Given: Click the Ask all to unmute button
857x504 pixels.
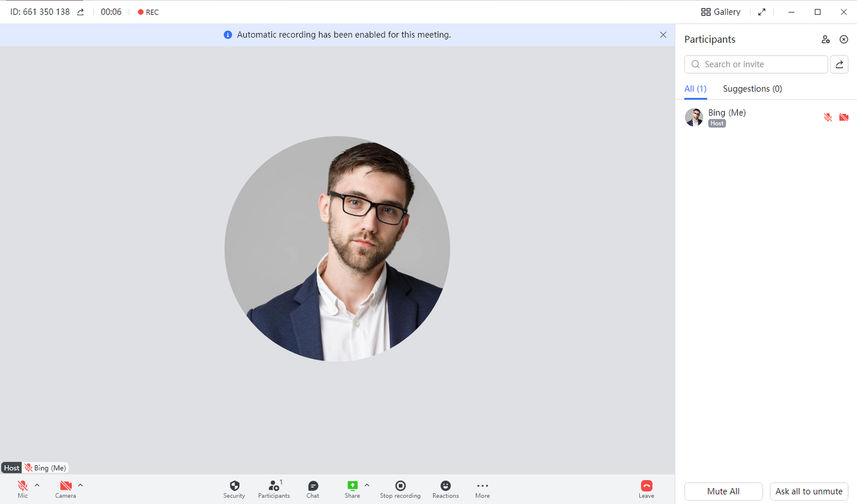Looking at the screenshot, I should coord(809,491).
